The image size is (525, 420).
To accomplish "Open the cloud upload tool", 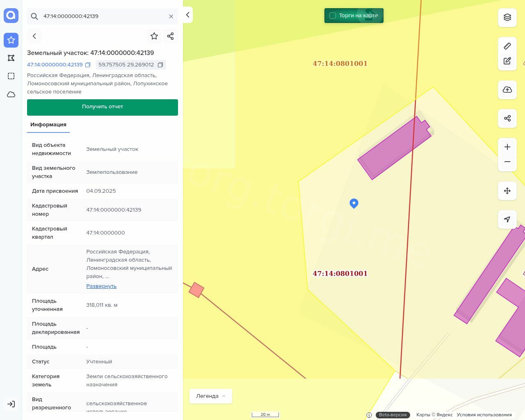I will point(507,90).
